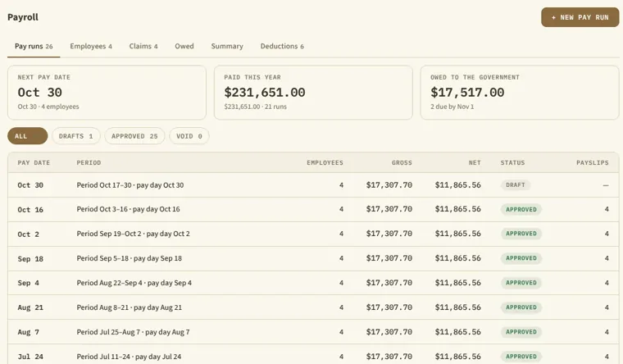The image size is (623, 364).
Task: Click 'Period Oct 3–16 · pay day Oct 16'
Action: 128,209
